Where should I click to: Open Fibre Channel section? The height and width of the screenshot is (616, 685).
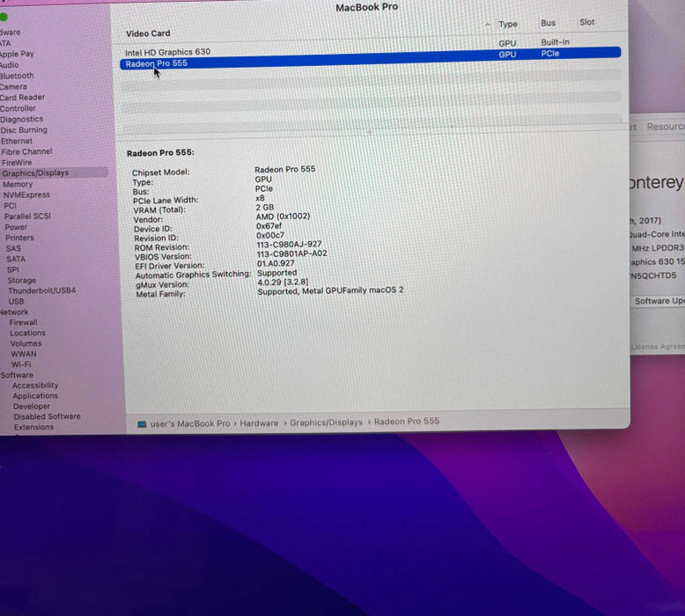tap(26, 151)
